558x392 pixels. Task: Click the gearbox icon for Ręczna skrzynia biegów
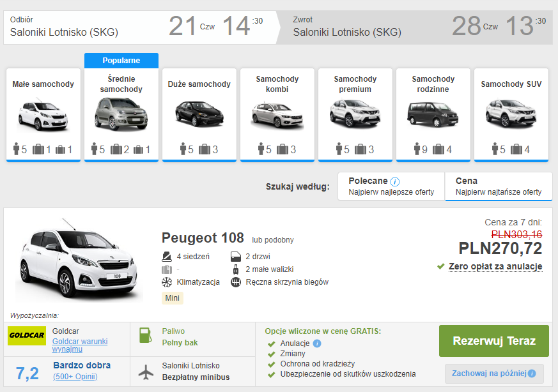(x=236, y=282)
